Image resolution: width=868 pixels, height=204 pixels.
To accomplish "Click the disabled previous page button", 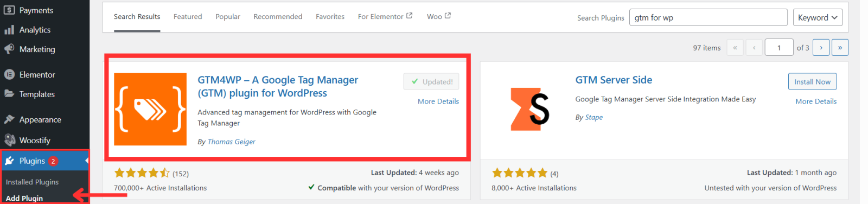I will click(x=754, y=48).
